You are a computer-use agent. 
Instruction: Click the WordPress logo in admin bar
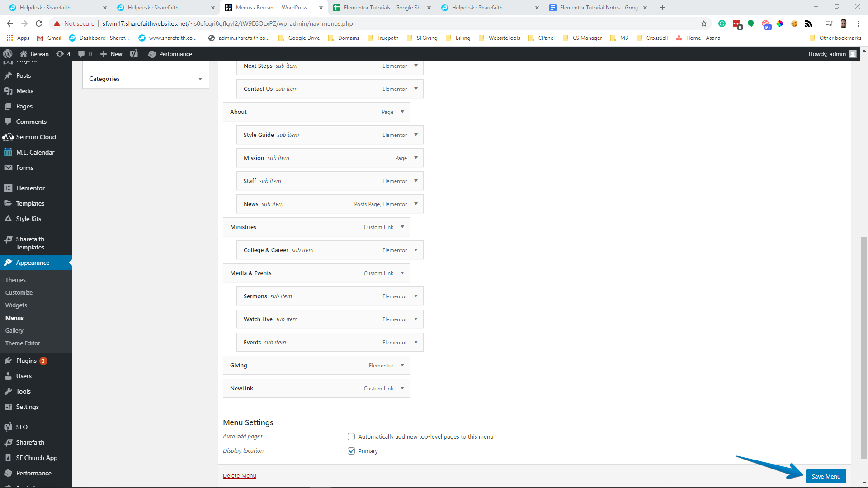(x=8, y=54)
